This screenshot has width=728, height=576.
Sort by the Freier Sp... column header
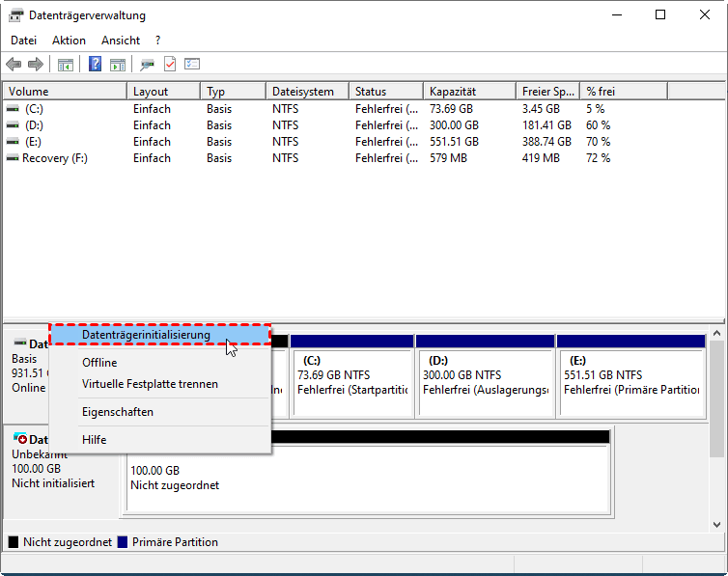[x=548, y=92]
